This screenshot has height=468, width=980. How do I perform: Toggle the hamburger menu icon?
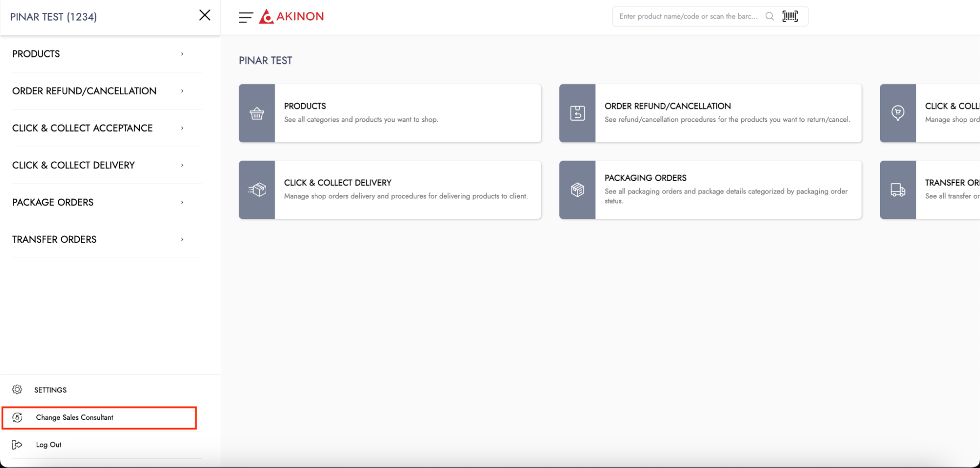tap(246, 17)
